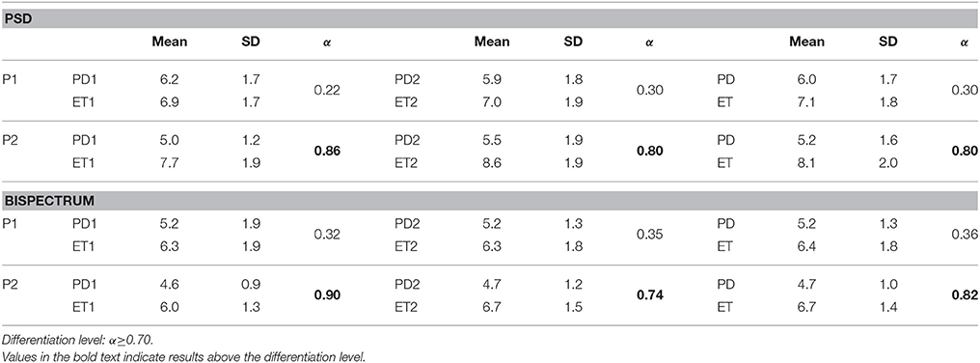Click the P1 row label under PSD
The height and width of the screenshot is (363, 980).
coord(10,80)
